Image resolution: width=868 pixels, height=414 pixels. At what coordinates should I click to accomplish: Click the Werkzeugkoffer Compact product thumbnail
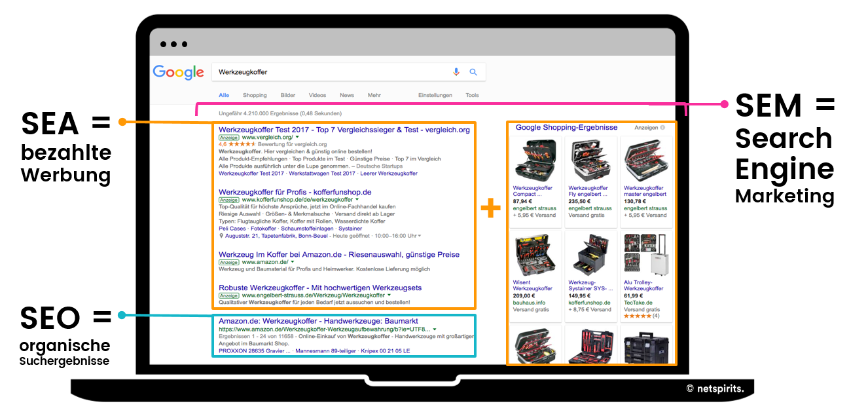pyautogui.click(x=537, y=160)
